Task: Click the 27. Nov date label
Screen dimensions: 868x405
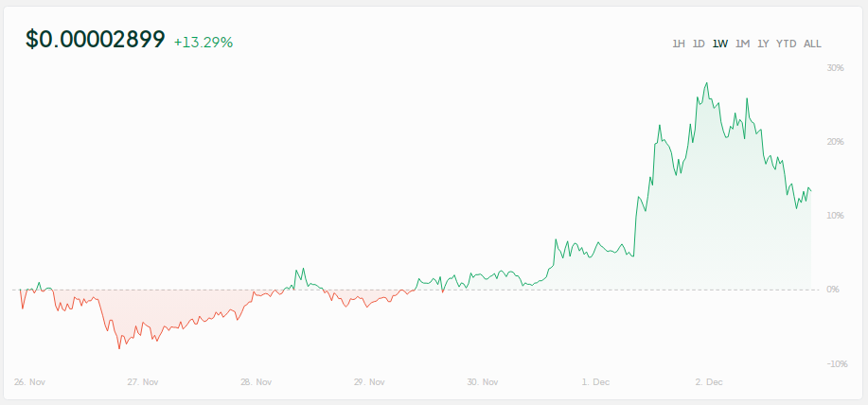Action: (x=143, y=382)
